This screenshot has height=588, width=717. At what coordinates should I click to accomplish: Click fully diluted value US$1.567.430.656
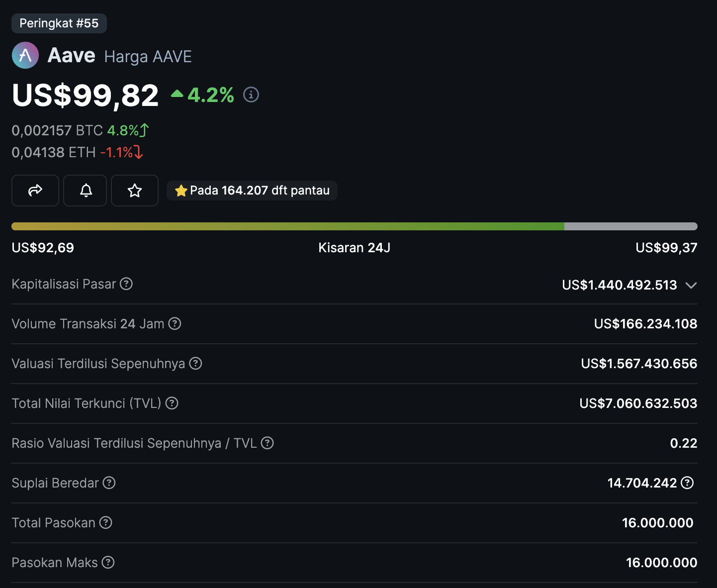[x=639, y=364]
